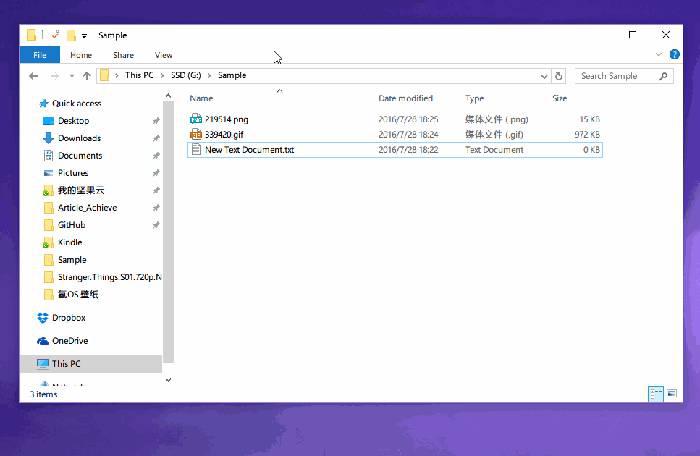Image resolution: width=700 pixels, height=456 pixels.
Task: Expand the ribbon with the chevron
Action: click(658, 54)
